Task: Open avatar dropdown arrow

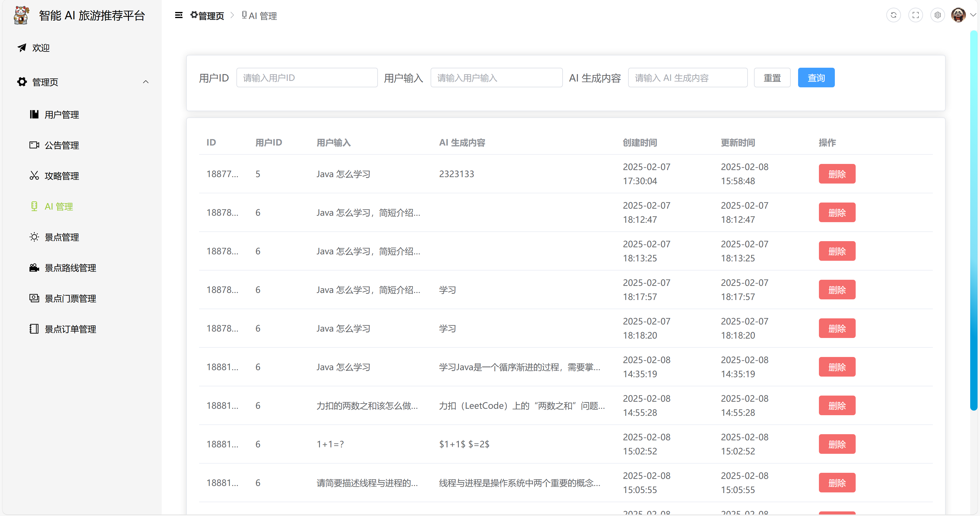Action: click(973, 15)
